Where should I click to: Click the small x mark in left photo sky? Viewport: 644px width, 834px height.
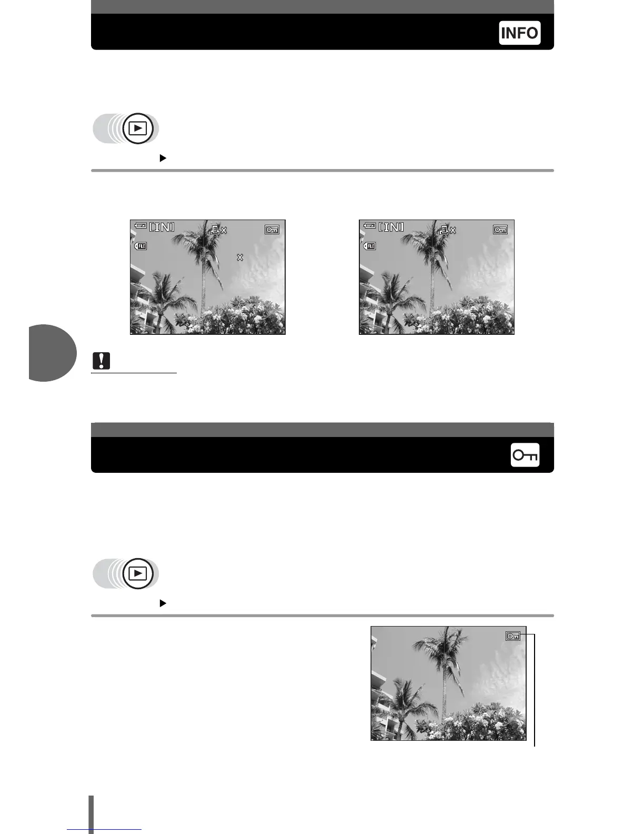click(x=240, y=257)
